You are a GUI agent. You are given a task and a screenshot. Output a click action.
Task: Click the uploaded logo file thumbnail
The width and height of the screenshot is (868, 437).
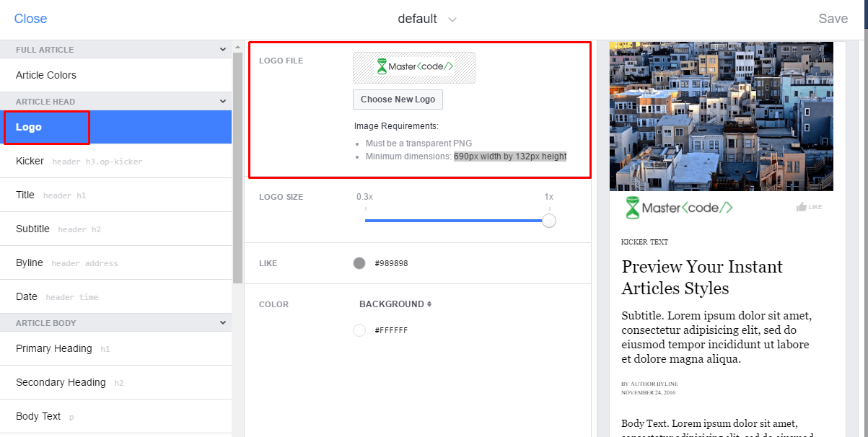pos(414,67)
